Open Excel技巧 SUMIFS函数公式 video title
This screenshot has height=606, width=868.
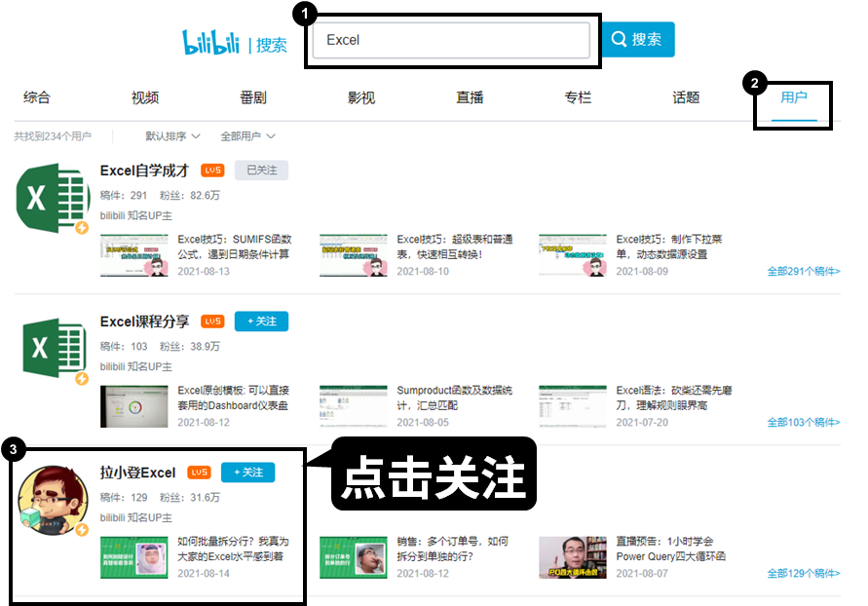click(x=234, y=246)
